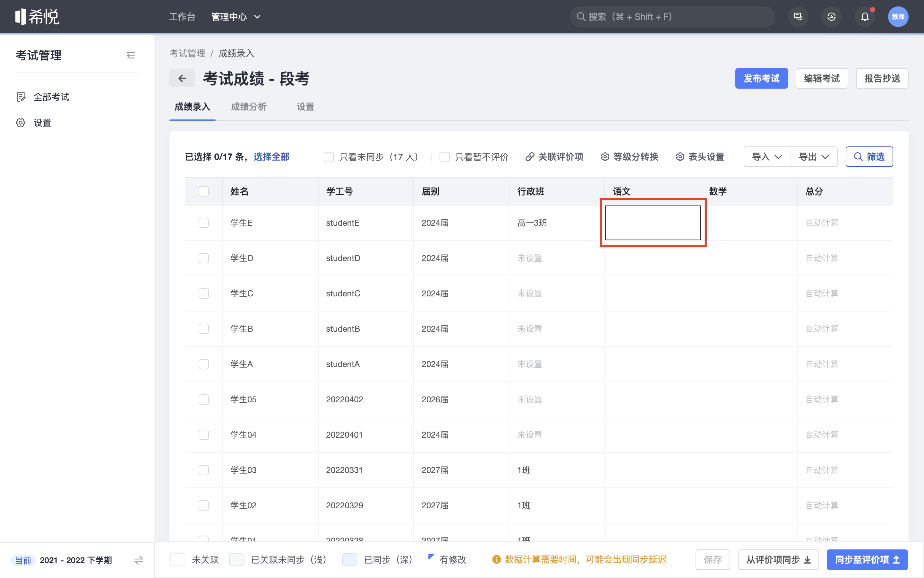Click the 关联评价项 link icon

[530, 157]
